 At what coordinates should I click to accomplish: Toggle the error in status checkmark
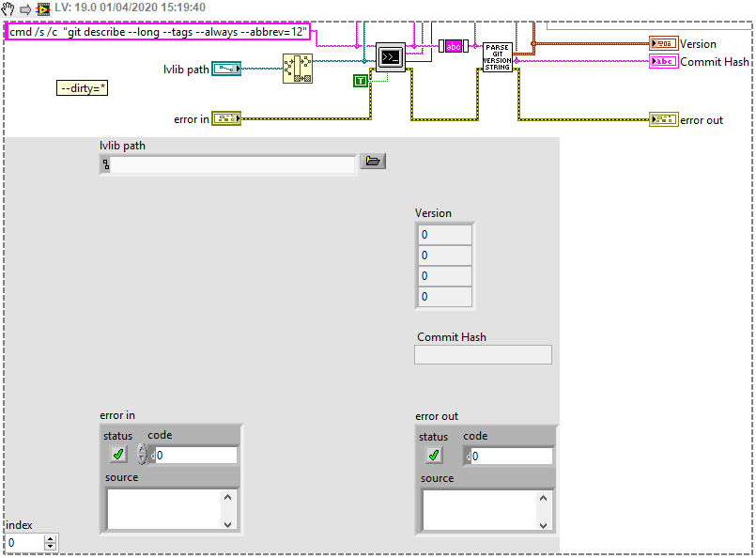coord(118,455)
